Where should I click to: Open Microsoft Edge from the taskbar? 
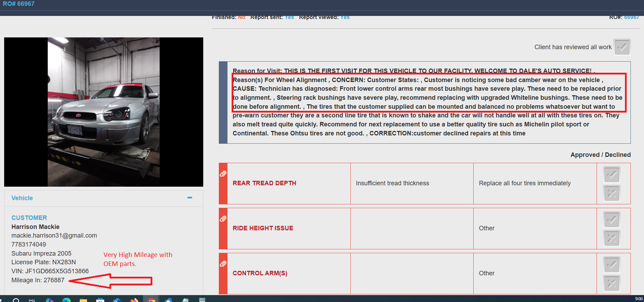tap(66, 300)
